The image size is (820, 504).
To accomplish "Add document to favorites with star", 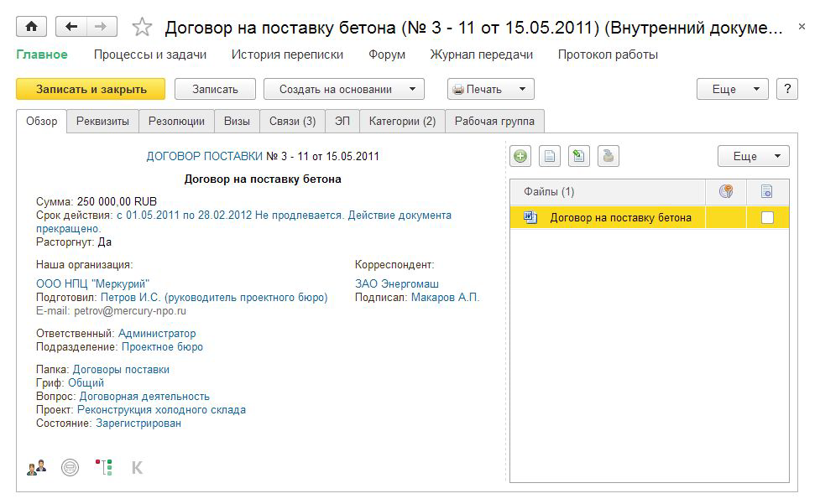I will 142,27.
